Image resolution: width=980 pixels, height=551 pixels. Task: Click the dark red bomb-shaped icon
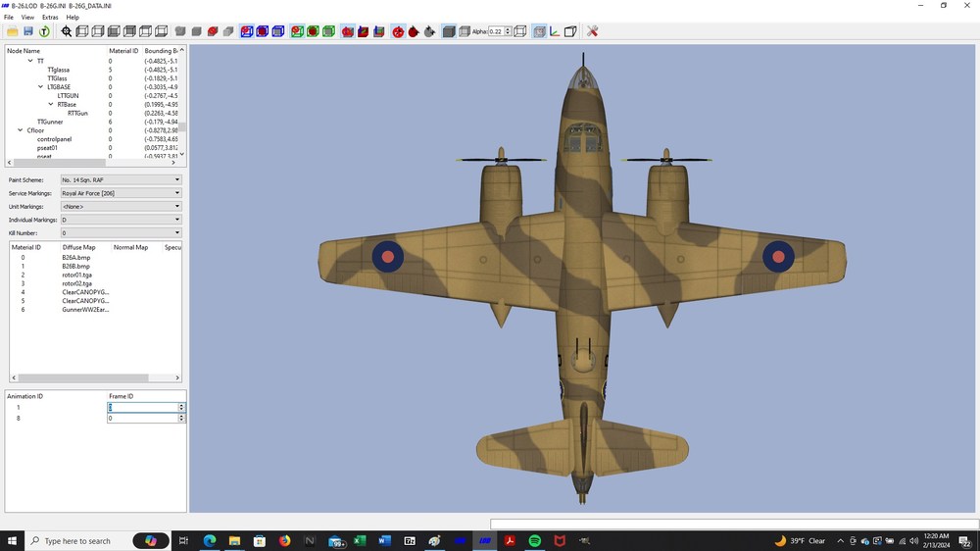[414, 31]
